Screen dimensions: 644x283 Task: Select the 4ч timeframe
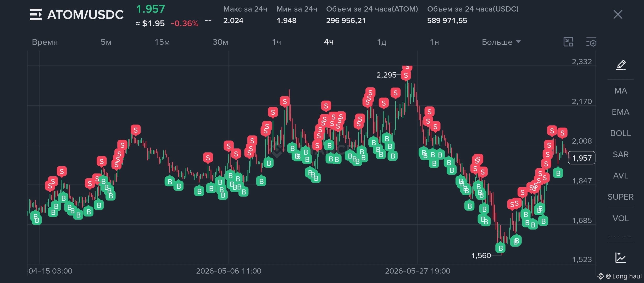[329, 42]
